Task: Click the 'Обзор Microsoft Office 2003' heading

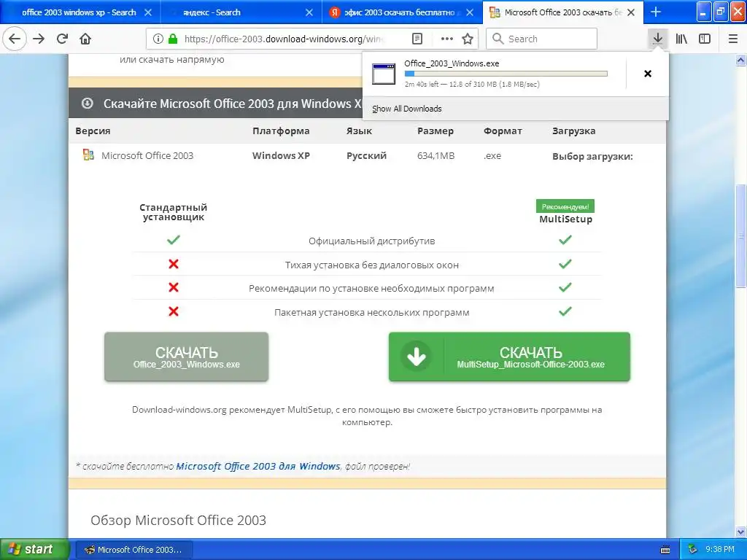Action: (x=178, y=520)
